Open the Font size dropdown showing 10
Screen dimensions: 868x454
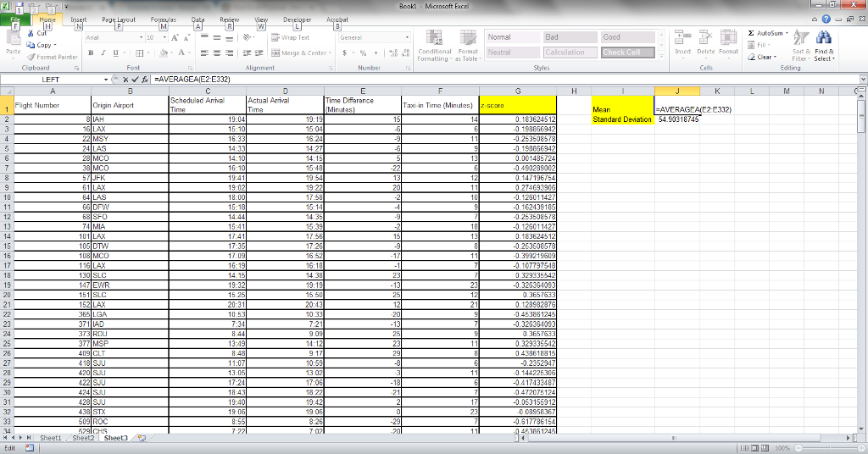(x=164, y=37)
